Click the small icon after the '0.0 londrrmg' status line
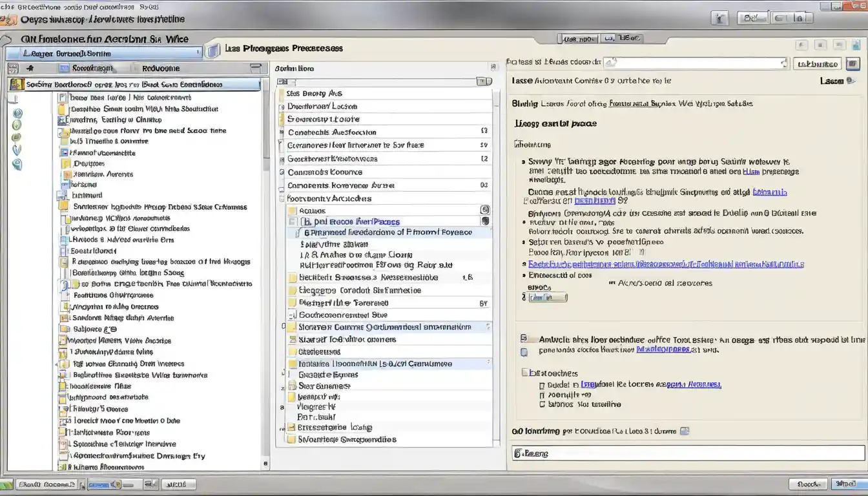The height and width of the screenshot is (496, 868). point(685,431)
